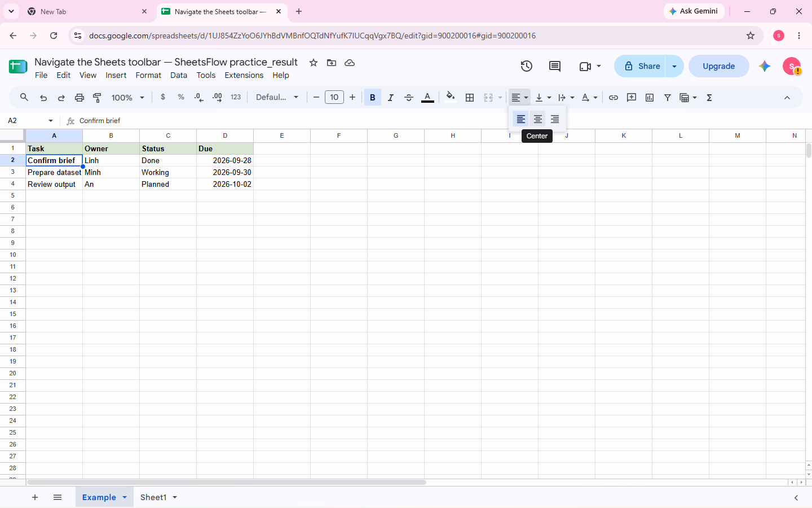The height and width of the screenshot is (508, 812).
Task: Click the Ask Gemini browser button
Action: [694, 11]
